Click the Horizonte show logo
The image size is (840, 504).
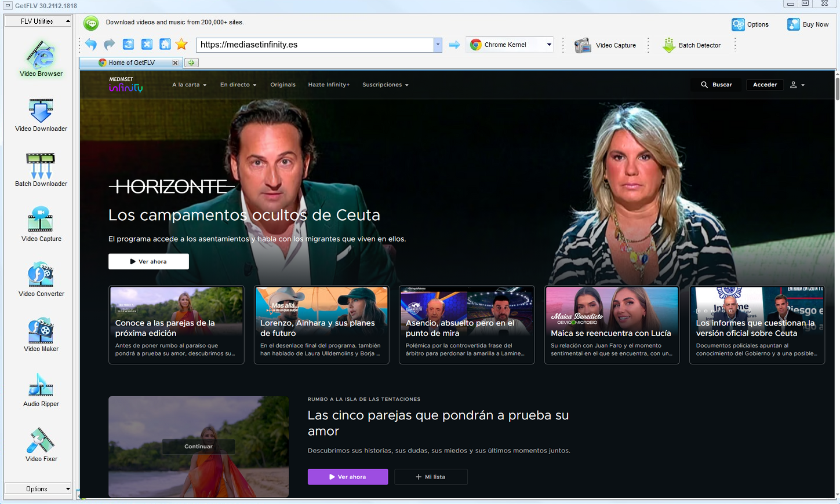tap(172, 187)
